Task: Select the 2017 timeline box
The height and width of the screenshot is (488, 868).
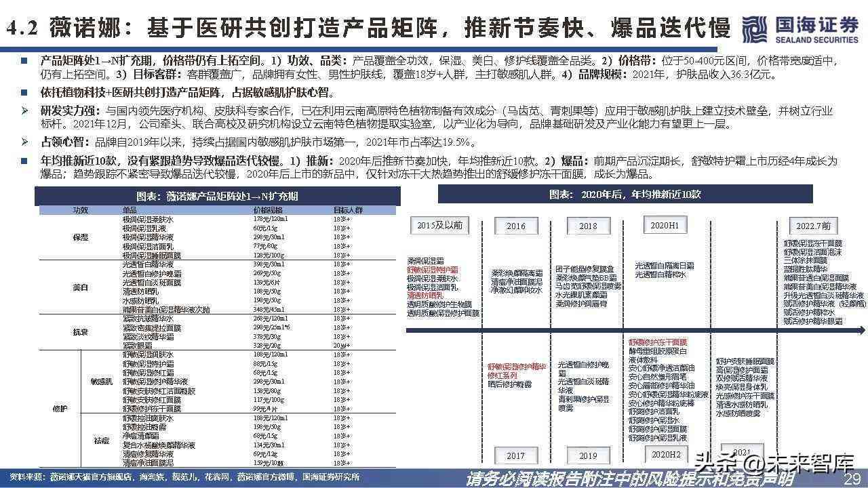Action: [x=515, y=455]
